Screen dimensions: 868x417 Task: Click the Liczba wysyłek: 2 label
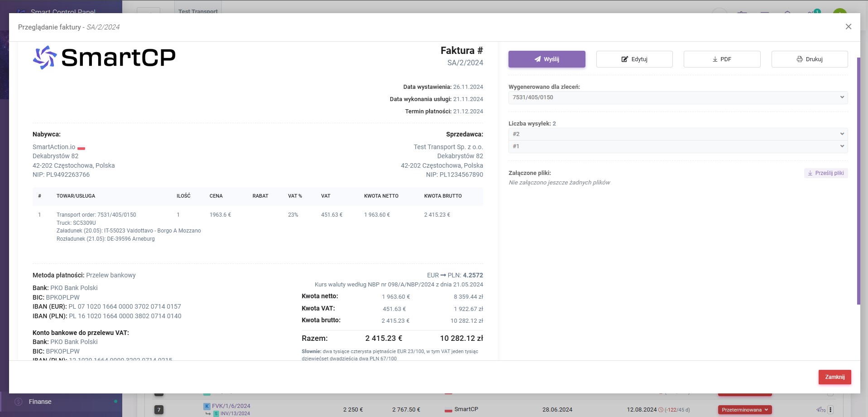(x=532, y=124)
